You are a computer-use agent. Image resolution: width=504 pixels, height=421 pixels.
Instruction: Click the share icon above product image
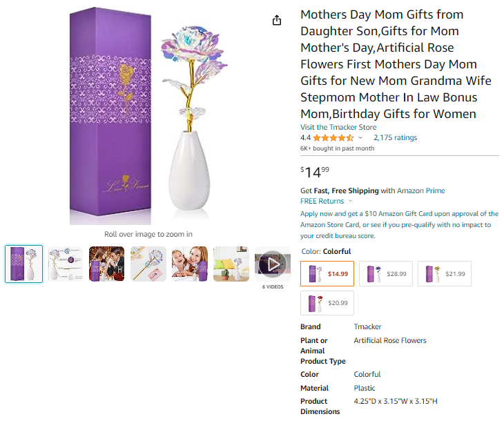[x=277, y=20]
